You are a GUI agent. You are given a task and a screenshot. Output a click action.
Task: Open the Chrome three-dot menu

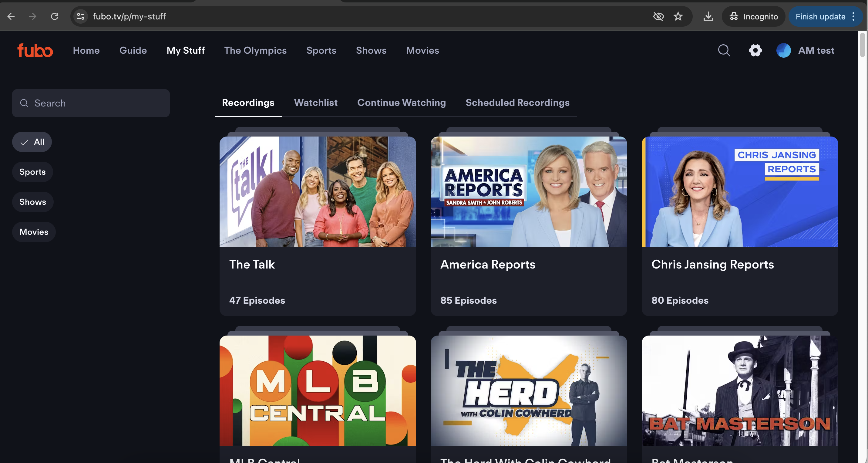coord(853,16)
